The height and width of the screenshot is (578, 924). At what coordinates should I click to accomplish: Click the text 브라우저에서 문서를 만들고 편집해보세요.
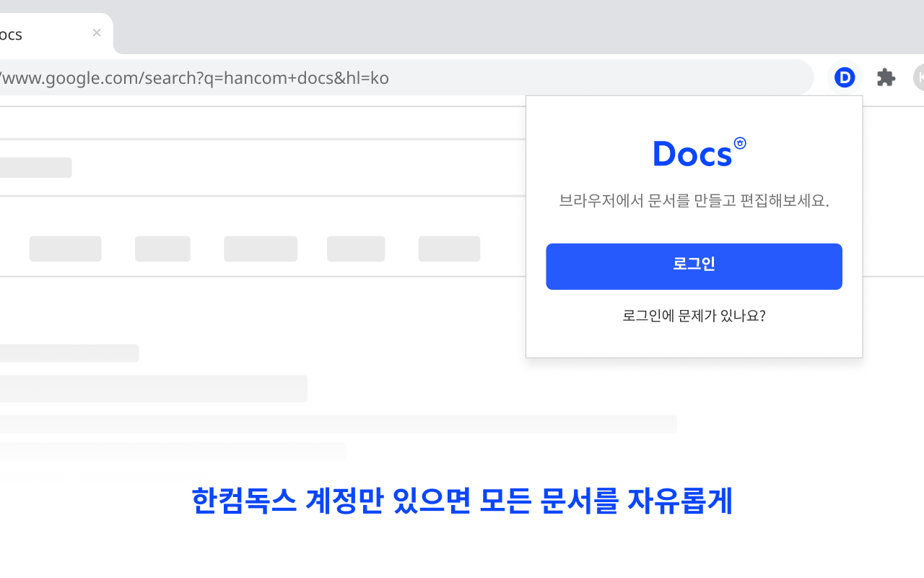click(x=694, y=201)
